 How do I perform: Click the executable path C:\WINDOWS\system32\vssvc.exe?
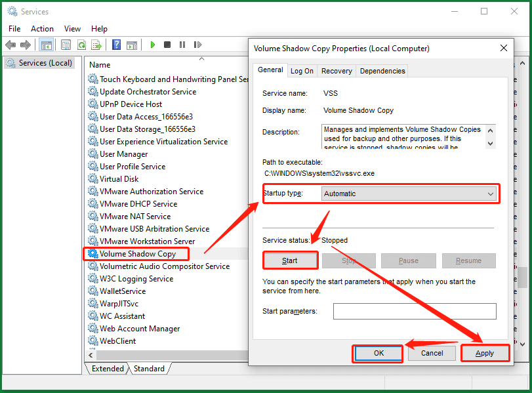coord(319,173)
